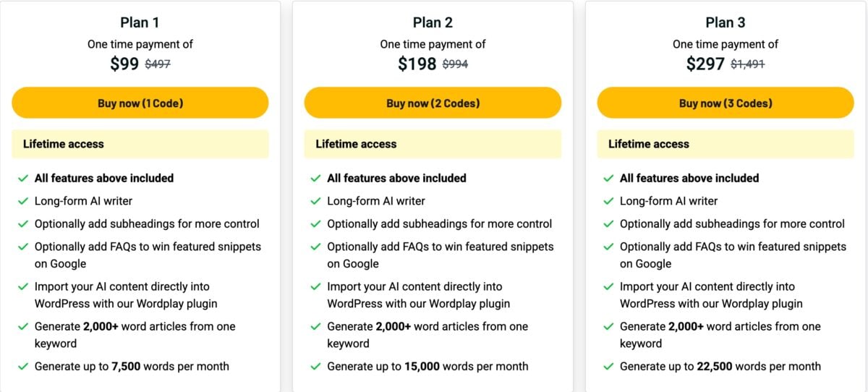This screenshot has width=868, height=392.
Task: Click Plan 2 Lifetime access banner
Action: tap(433, 144)
